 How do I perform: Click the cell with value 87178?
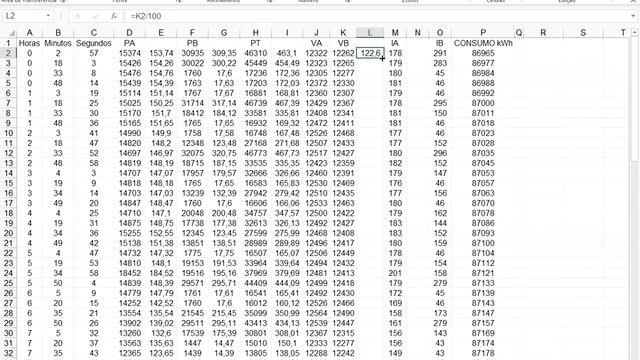point(483,353)
